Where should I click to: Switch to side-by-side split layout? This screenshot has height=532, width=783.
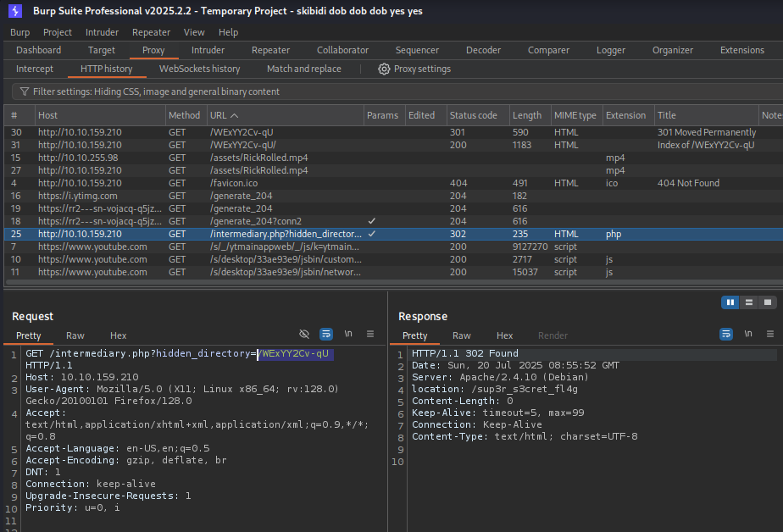coord(730,302)
